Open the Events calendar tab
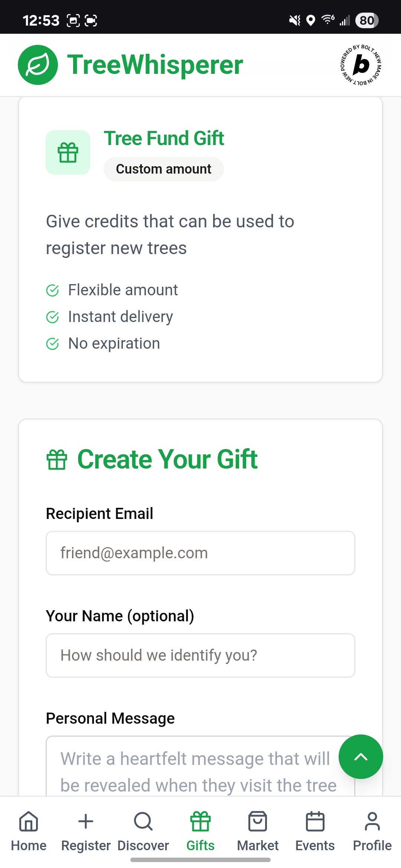Image resolution: width=401 pixels, height=868 pixels. [315, 831]
